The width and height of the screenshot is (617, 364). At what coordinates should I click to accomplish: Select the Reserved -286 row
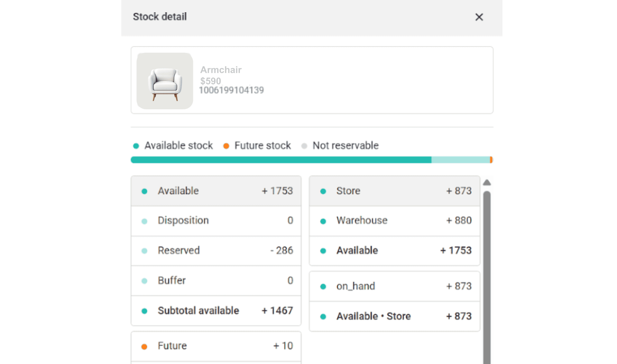pos(216,251)
